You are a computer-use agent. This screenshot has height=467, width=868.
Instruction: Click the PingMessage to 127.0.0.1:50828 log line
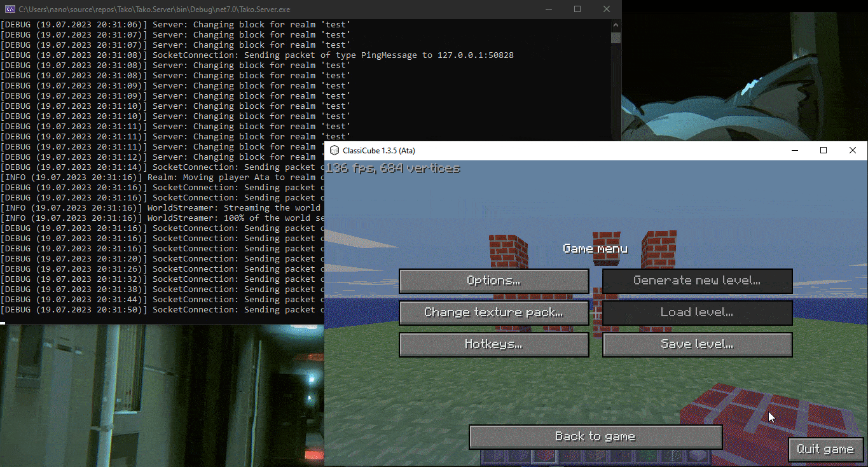pos(257,55)
